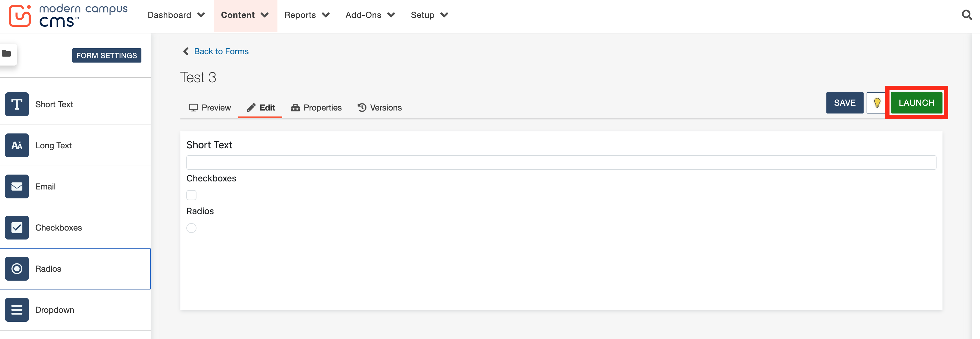Select the Radios field type icon

click(17, 268)
